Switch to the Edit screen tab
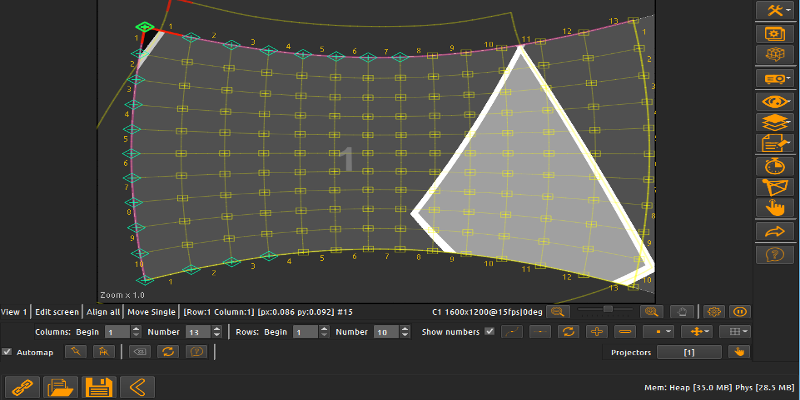This screenshot has height=400, width=800. (57, 312)
